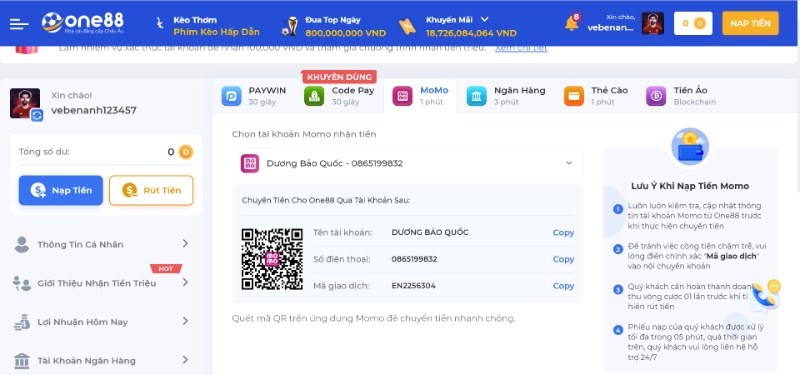
Task: Open Kèo Thơm Phím Kèo Hấp Dẫn
Action: point(216,26)
